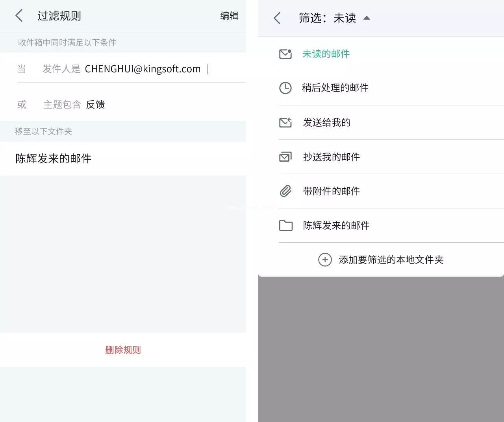Click the plus circle add-folder icon
The width and height of the screenshot is (504, 422).
[x=325, y=260]
